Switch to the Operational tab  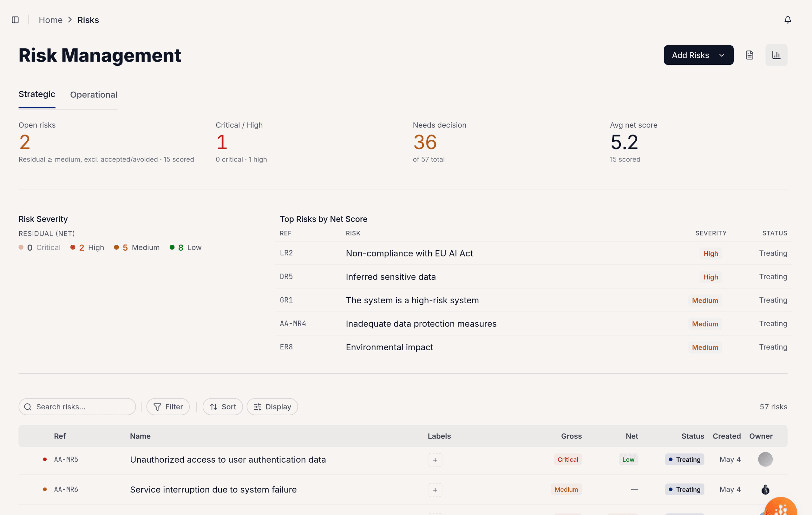pyautogui.click(x=94, y=95)
